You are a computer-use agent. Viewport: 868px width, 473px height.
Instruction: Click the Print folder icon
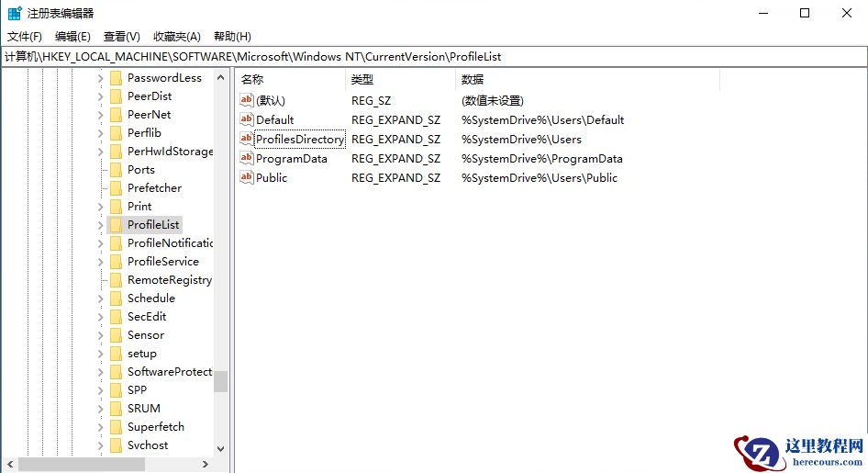pos(116,207)
